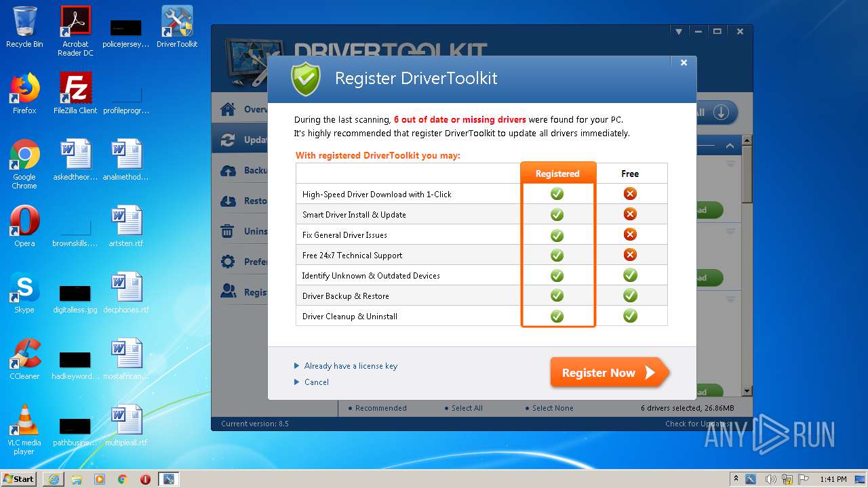
Task: Click the Registered column header
Action: pos(557,174)
